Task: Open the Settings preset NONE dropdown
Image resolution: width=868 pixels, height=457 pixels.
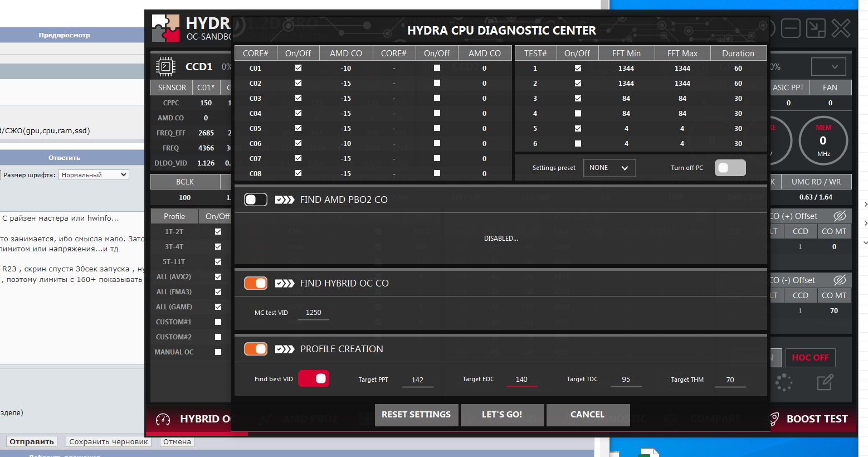Action: 609,168
